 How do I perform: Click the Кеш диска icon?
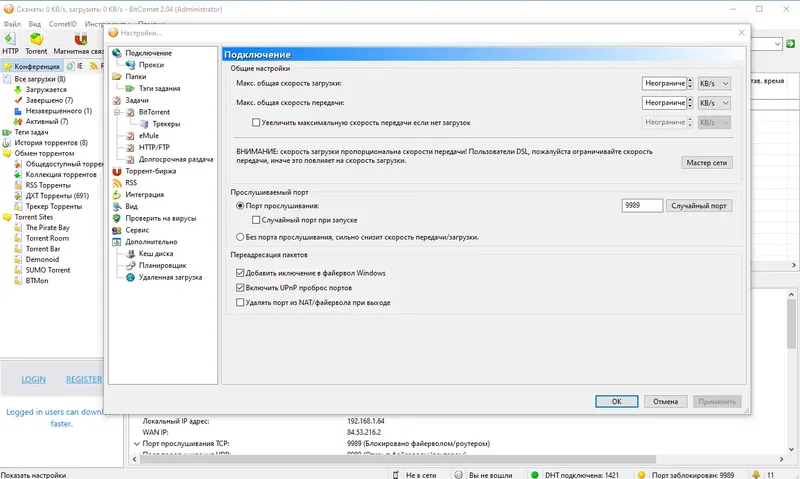pyautogui.click(x=131, y=254)
